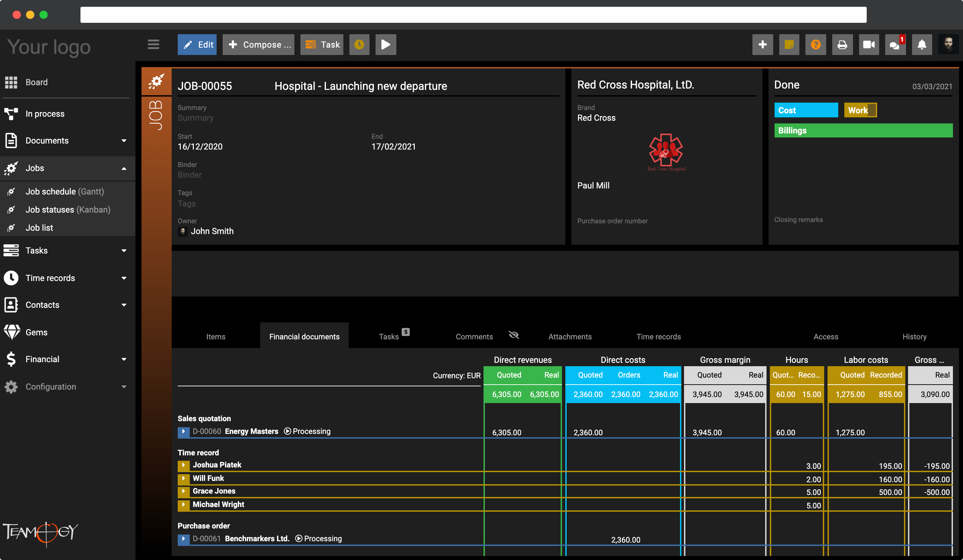Open Job list link
This screenshot has height=560, width=963.
click(x=39, y=228)
